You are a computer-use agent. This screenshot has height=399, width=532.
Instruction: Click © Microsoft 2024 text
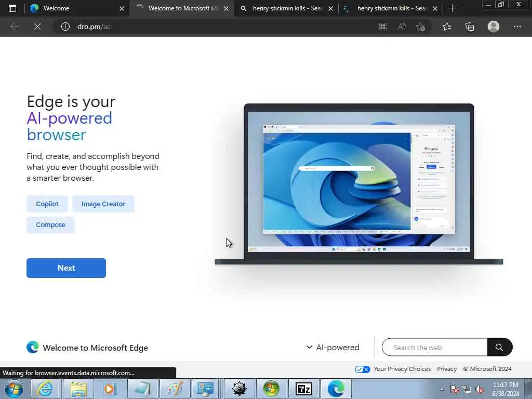click(487, 369)
